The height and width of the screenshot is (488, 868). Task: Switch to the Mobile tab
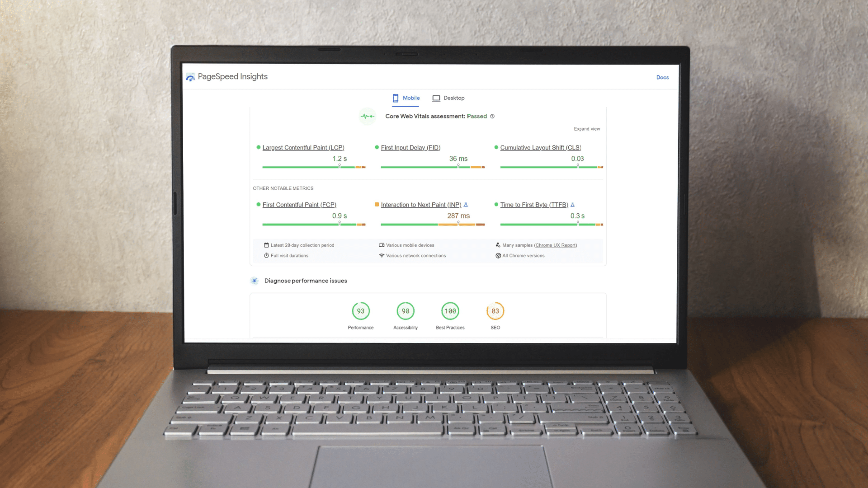pos(406,98)
